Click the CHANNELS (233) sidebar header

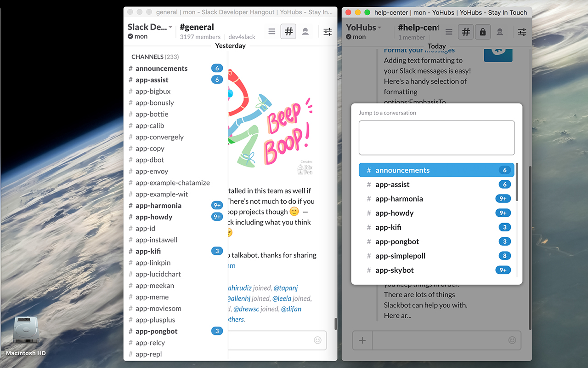(x=155, y=57)
